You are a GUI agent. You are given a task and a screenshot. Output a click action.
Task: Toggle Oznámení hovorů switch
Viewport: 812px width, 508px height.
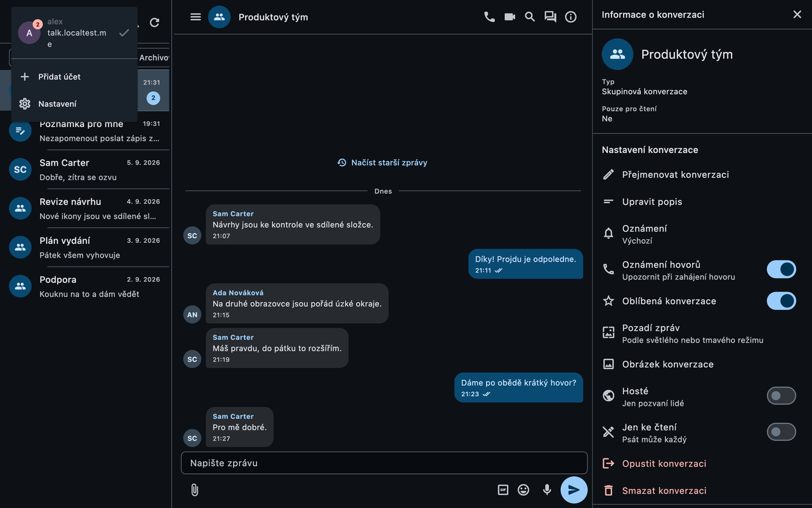(781, 269)
